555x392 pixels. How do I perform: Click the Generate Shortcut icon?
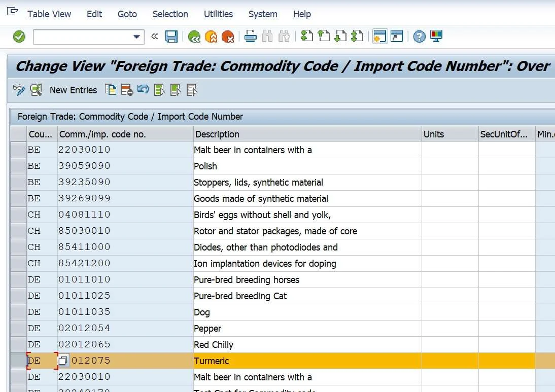point(396,36)
